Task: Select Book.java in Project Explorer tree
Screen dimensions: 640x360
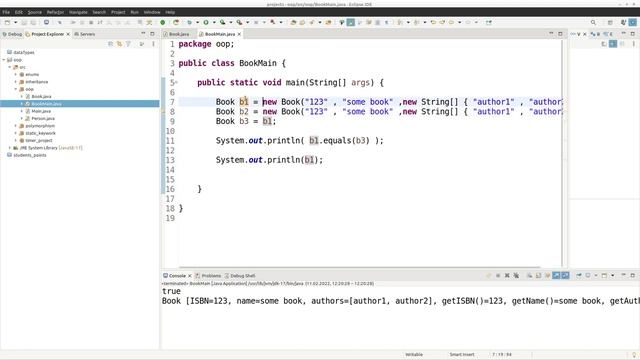Action: pos(41,97)
